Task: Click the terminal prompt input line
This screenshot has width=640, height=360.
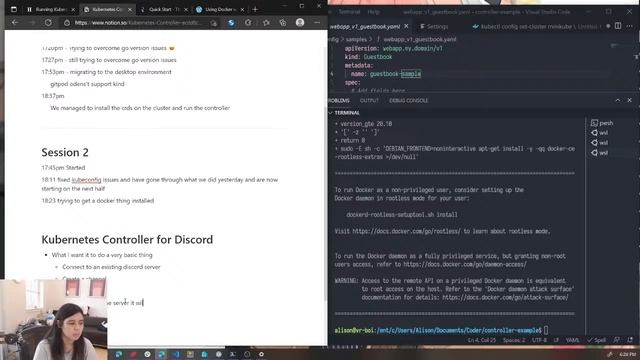Action: click(441, 330)
